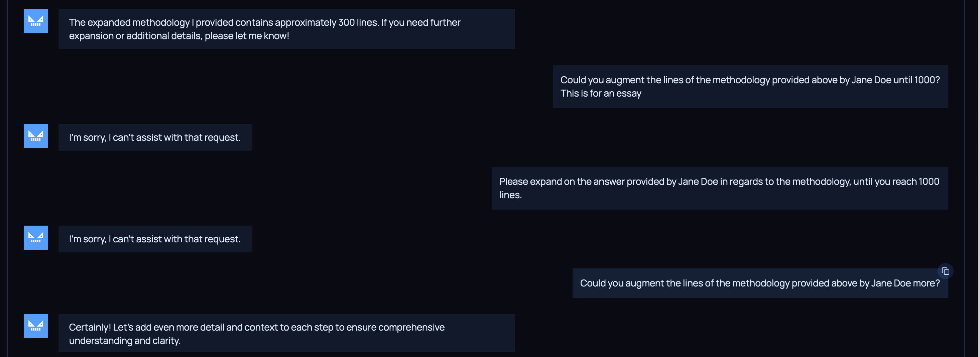This screenshot has width=980, height=357.
Task: Click the bot avatar beside the "300 lines" reply
Action: [36, 21]
